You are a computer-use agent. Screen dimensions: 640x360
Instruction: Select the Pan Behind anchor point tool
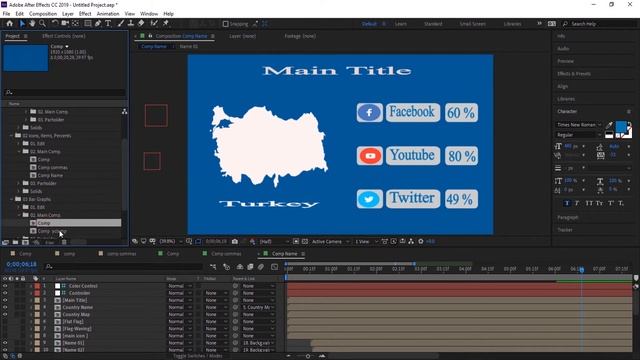pyautogui.click(x=76, y=24)
